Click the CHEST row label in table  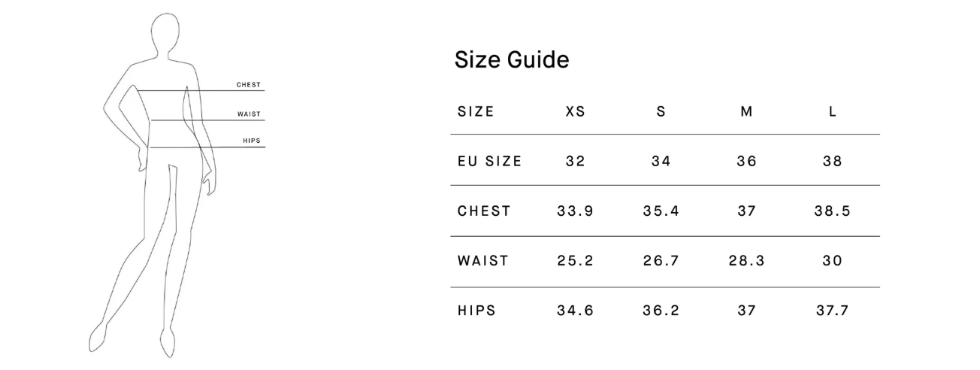click(x=484, y=211)
